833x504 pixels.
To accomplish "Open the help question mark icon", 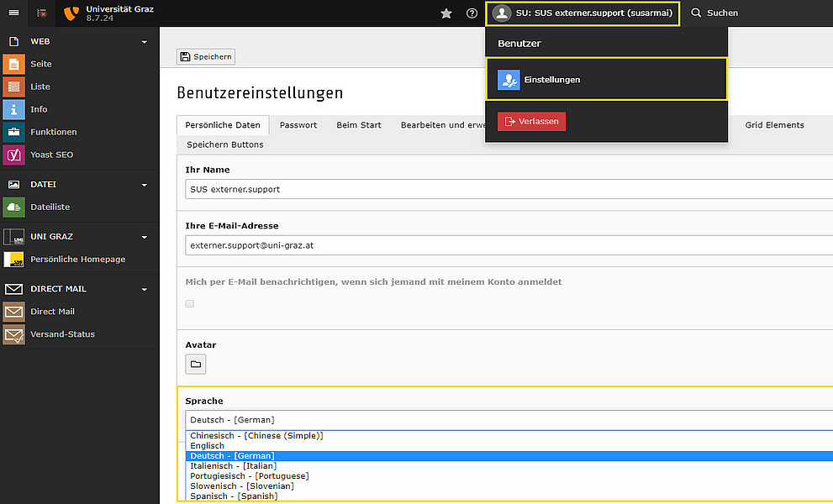I will 472,13.
